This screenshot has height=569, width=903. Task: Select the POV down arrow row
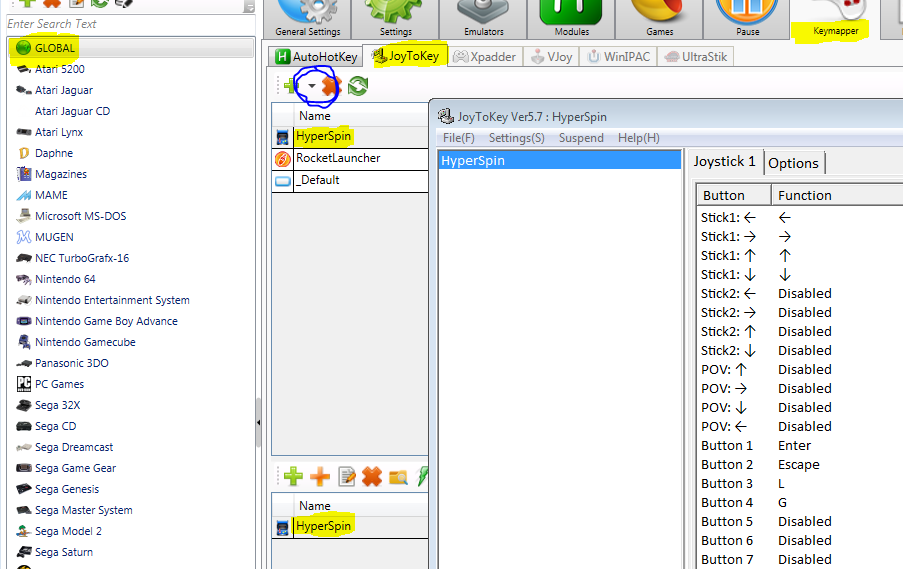coord(800,408)
